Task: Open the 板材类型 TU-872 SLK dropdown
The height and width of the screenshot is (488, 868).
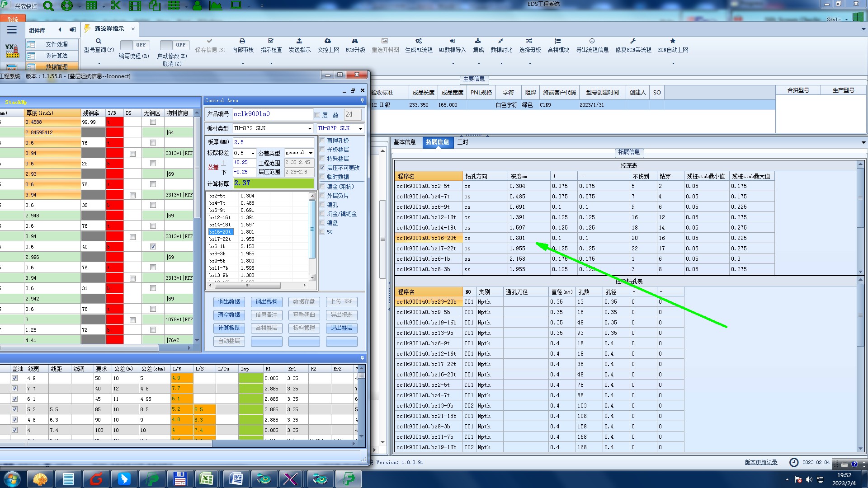Action: click(x=310, y=129)
